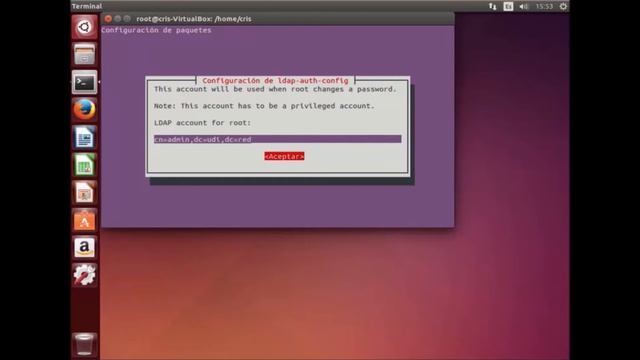Click the Note about privileged account text

pos(264,106)
